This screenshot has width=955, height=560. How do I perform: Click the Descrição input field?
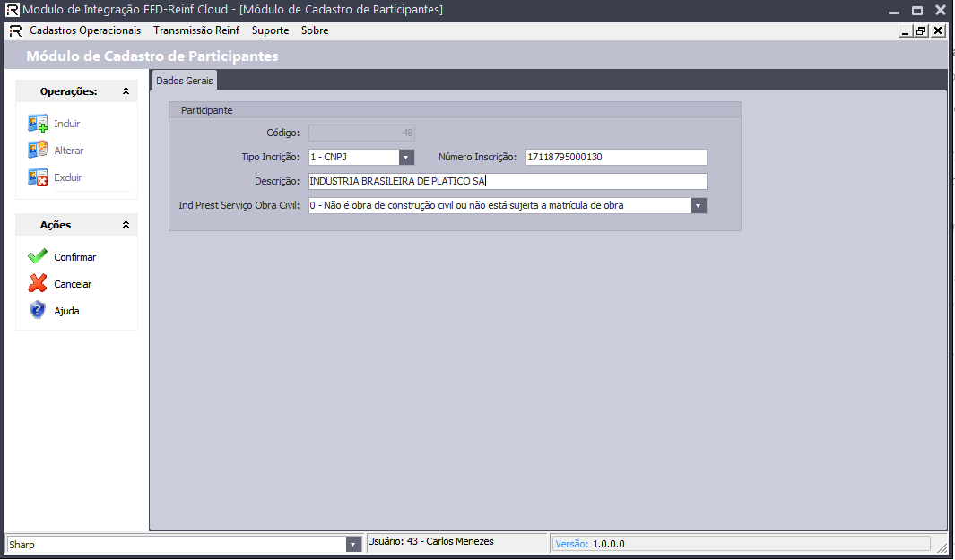pyautogui.click(x=508, y=181)
